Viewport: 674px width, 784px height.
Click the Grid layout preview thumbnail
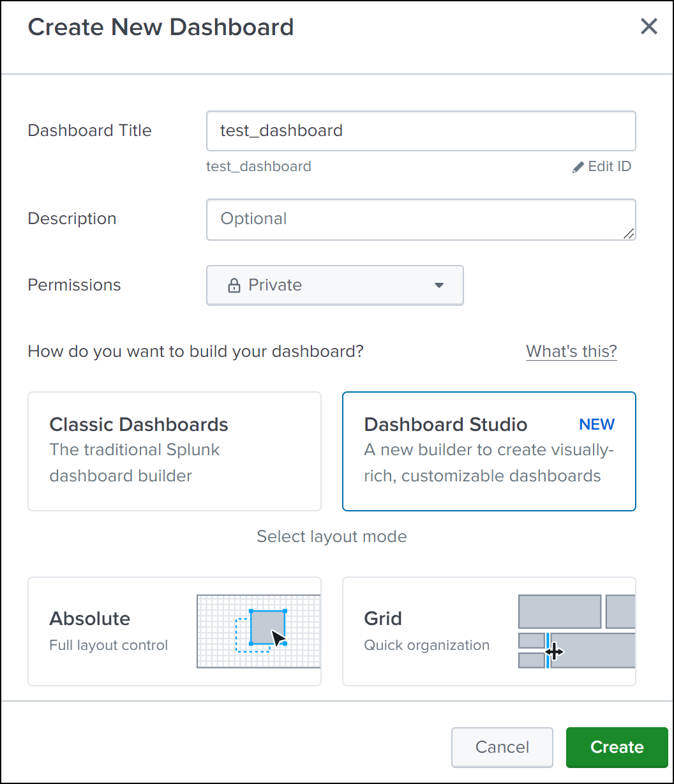576,631
